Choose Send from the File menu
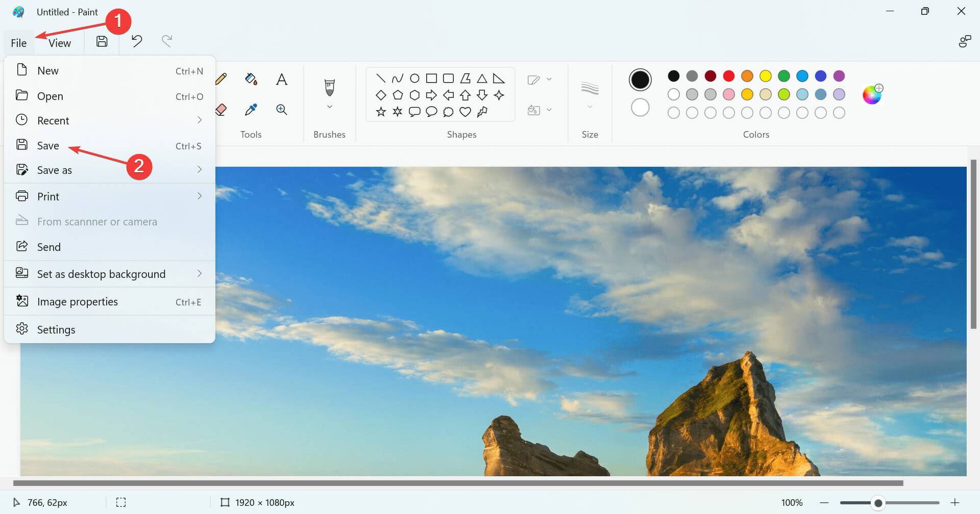Screen dimensions: 980x514 pyautogui.click(x=110, y=247)
